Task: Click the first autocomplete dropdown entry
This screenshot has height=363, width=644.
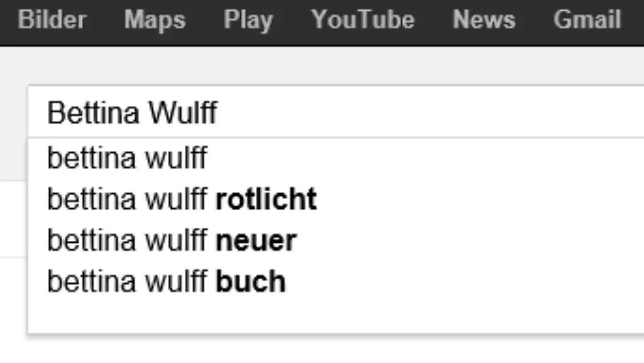Action: [x=126, y=157]
